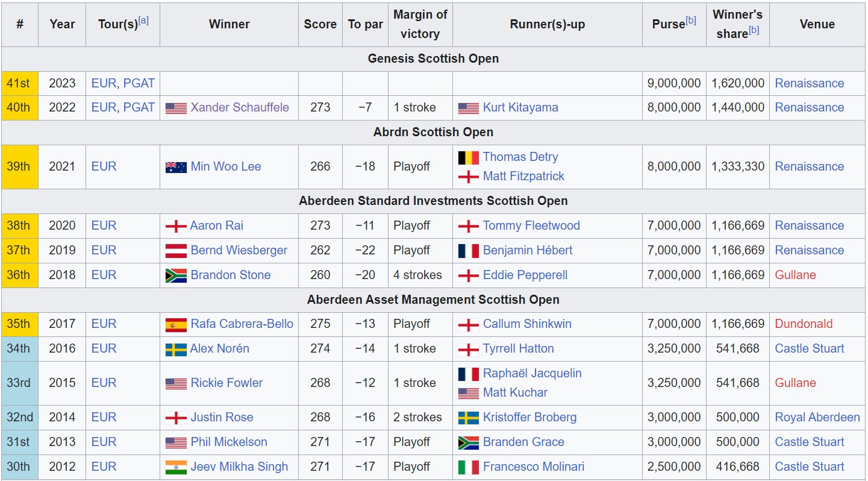This screenshot has height=481, width=868.
Task: Click the Austrian flag beside Bernd Wiesberger
Action: [176, 251]
